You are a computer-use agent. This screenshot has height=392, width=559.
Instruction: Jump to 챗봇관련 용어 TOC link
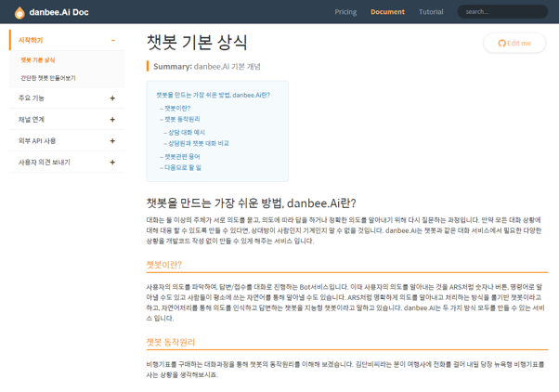coord(182,157)
